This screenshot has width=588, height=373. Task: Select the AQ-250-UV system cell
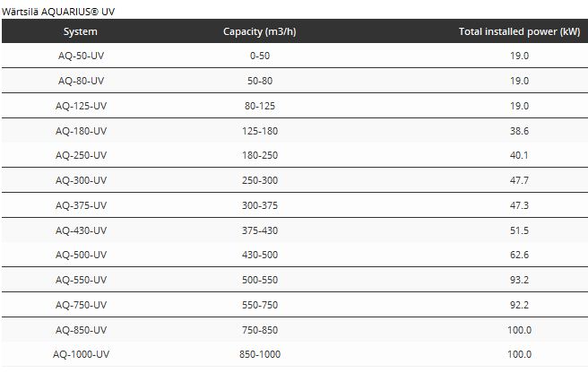tap(81, 155)
